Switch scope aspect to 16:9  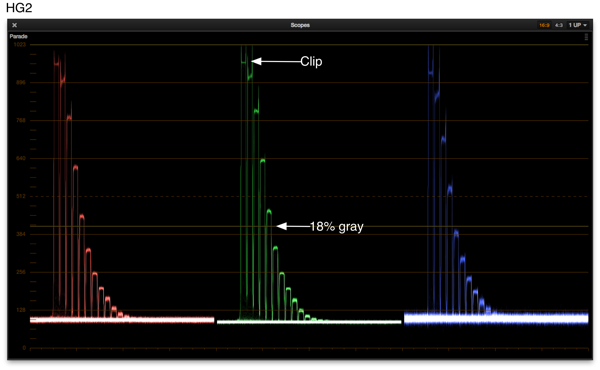(x=544, y=25)
